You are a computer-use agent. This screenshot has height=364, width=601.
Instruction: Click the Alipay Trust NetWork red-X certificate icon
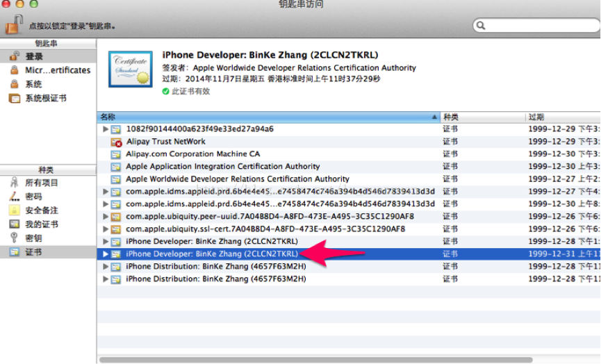pos(116,142)
